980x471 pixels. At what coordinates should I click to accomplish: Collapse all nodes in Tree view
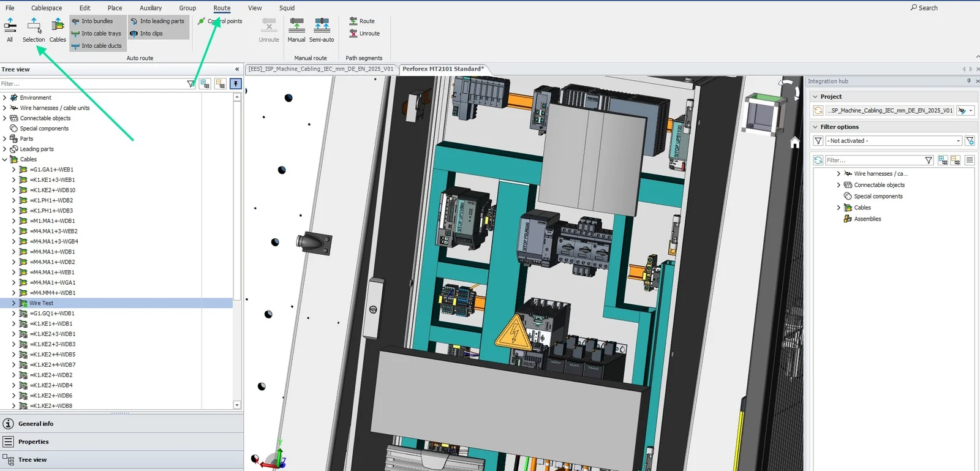click(x=220, y=84)
